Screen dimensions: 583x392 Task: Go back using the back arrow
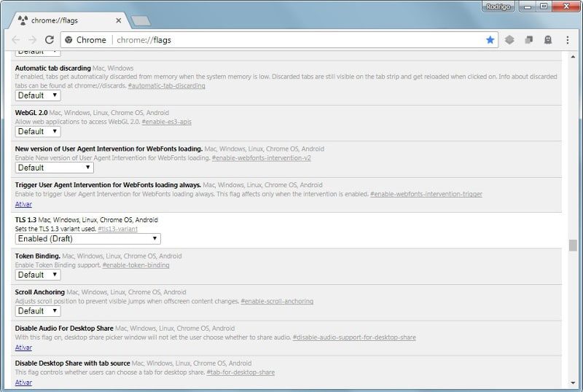[x=16, y=40]
